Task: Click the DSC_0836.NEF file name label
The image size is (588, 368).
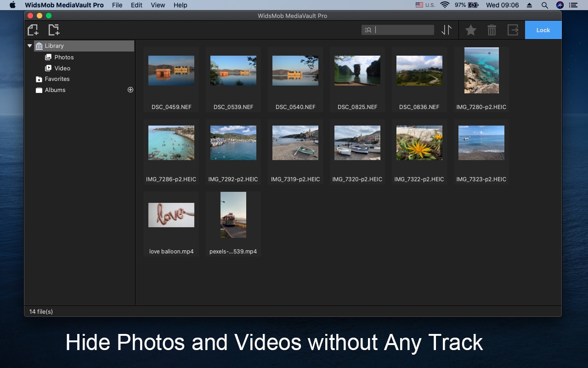Action: coord(419,107)
